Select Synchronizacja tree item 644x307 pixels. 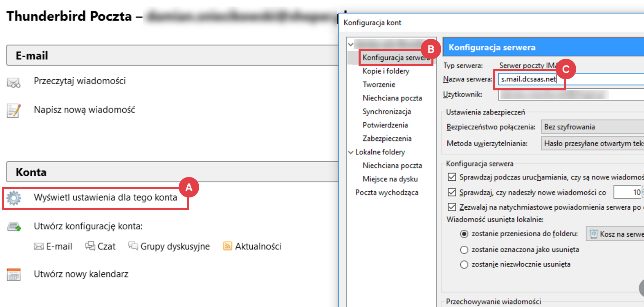point(387,112)
